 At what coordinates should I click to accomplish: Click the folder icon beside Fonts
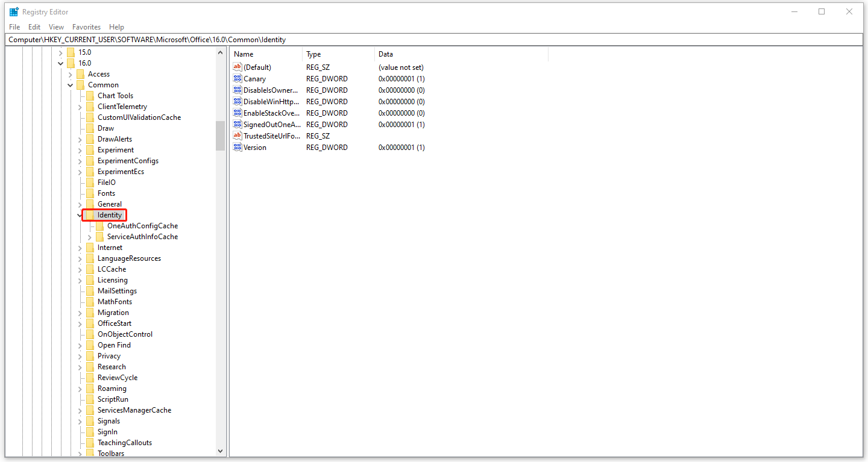[x=90, y=193]
